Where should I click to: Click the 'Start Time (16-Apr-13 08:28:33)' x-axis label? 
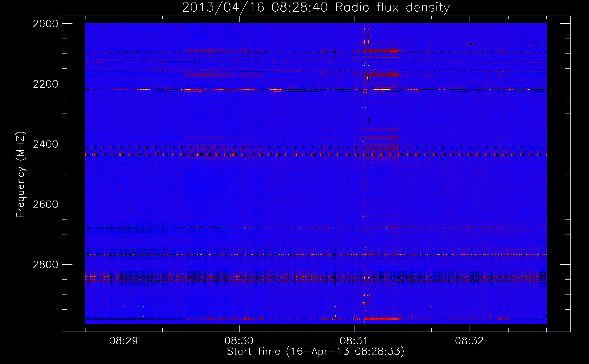pos(316,352)
